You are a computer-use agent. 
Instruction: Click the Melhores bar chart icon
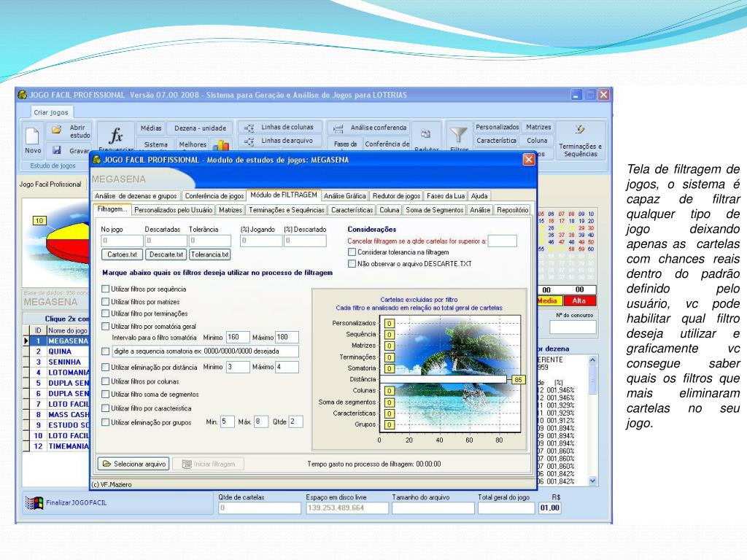(x=220, y=145)
